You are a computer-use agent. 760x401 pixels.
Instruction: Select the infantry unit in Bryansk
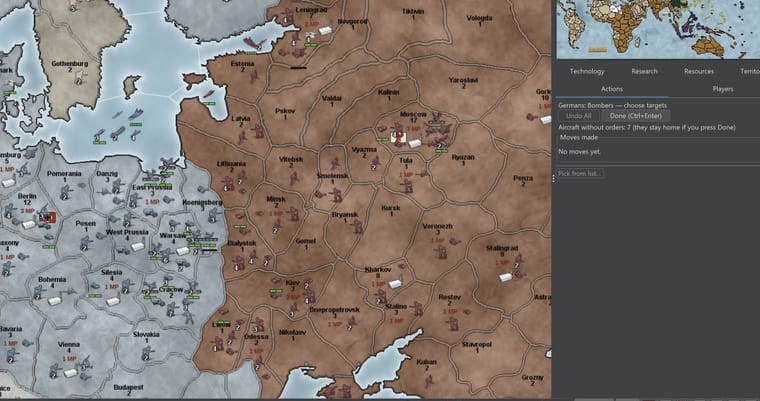(358, 226)
